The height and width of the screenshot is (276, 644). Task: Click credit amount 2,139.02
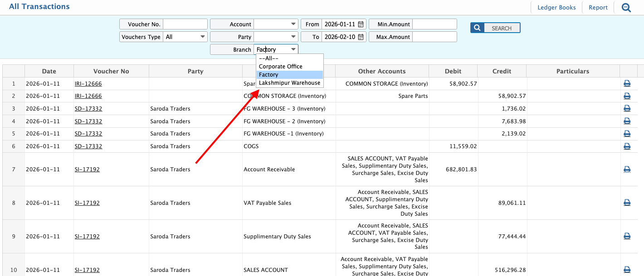tap(514, 134)
